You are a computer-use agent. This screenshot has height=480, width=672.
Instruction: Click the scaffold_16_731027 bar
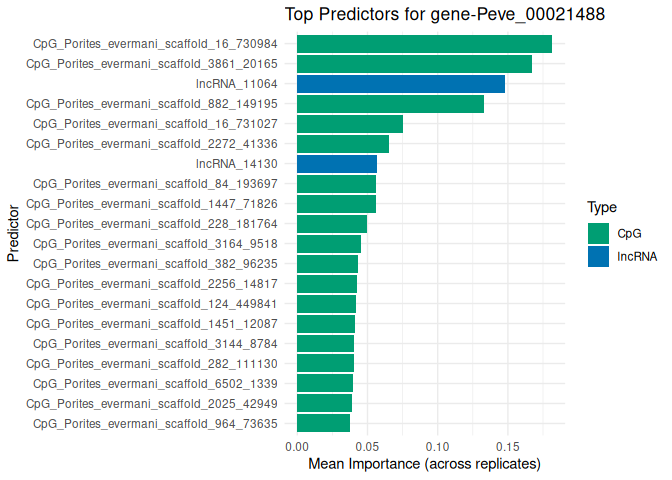350,124
